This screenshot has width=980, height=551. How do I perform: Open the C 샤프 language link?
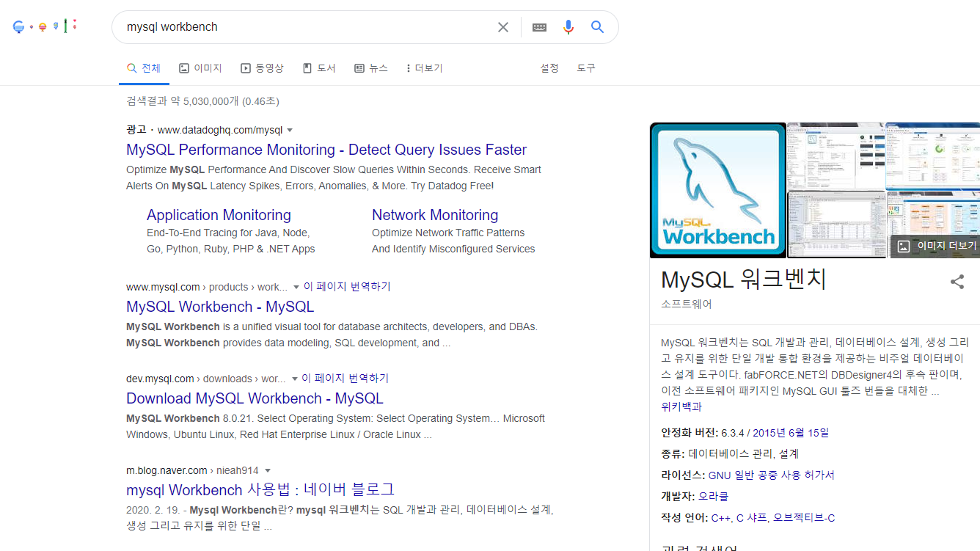[x=752, y=518]
